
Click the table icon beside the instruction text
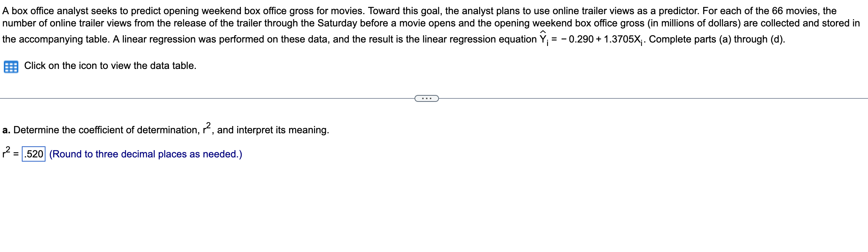12,66
